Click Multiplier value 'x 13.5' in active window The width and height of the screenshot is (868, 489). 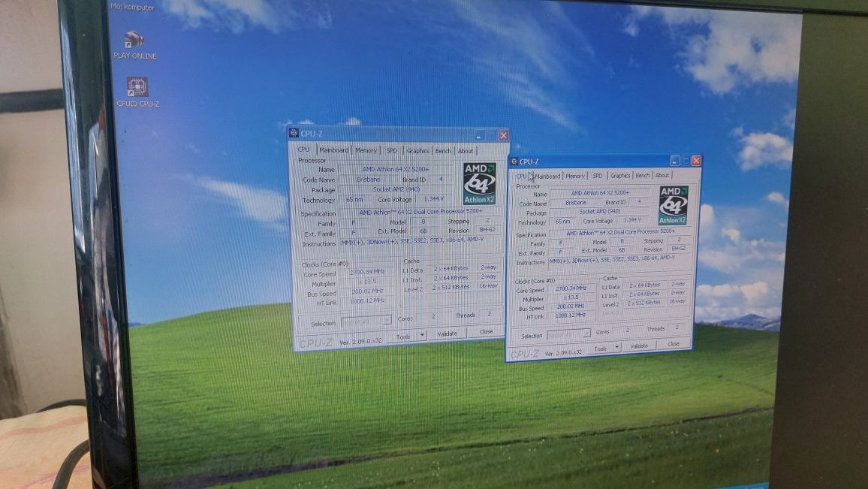[x=570, y=297]
